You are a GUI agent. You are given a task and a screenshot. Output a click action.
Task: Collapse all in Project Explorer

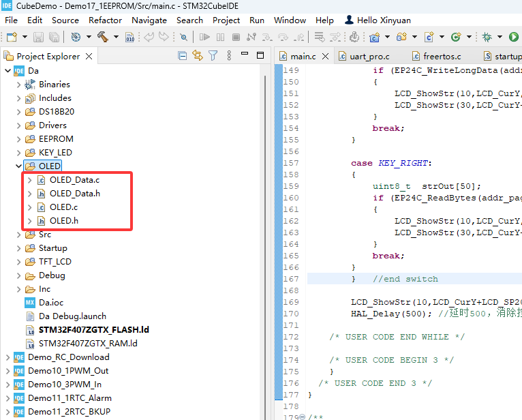click(x=182, y=56)
